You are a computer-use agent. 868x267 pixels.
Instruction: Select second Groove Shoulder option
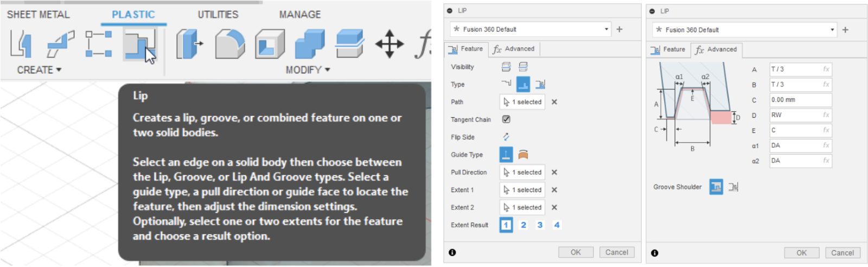coord(733,187)
